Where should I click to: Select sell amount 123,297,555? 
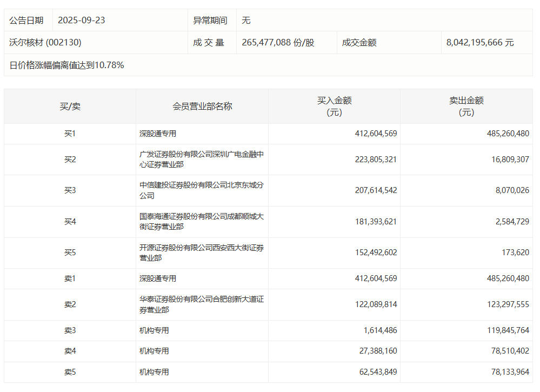click(508, 304)
